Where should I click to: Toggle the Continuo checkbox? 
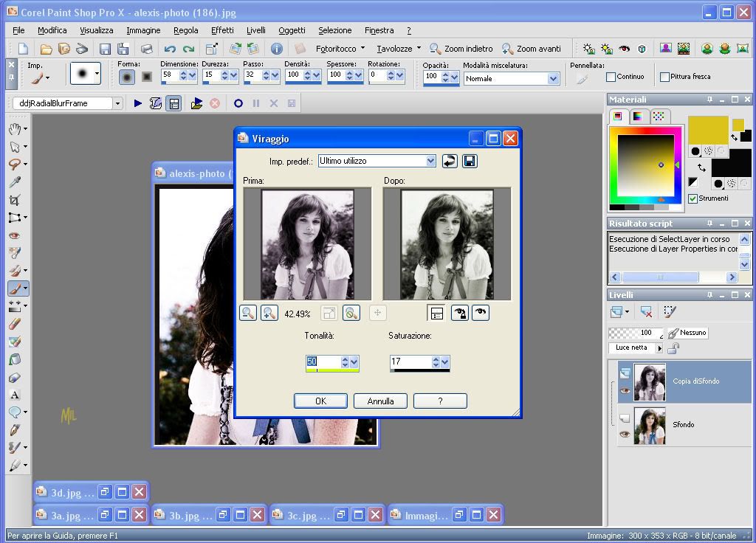611,77
